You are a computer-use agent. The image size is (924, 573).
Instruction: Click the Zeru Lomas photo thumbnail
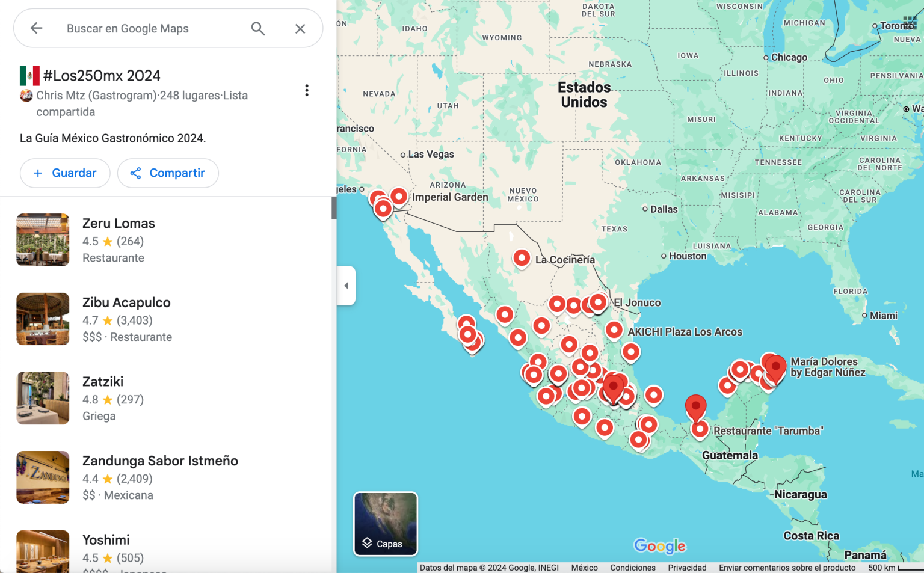tap(43, 240)
